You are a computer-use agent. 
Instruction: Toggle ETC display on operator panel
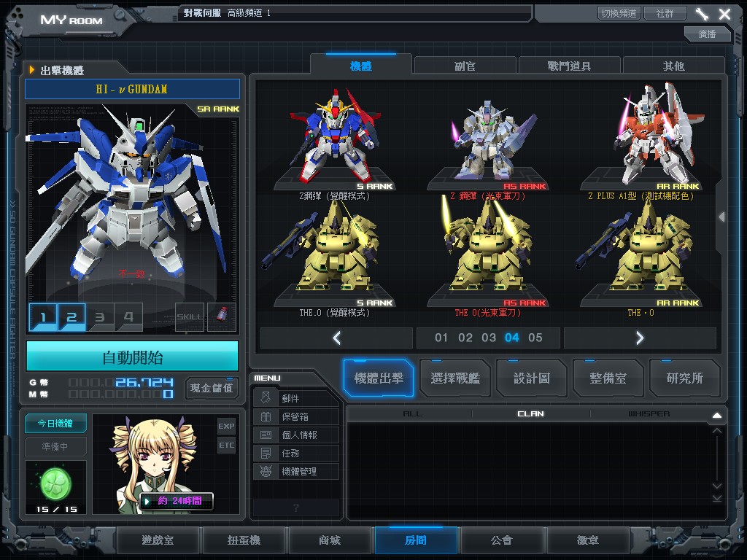[x=226, y=446]
